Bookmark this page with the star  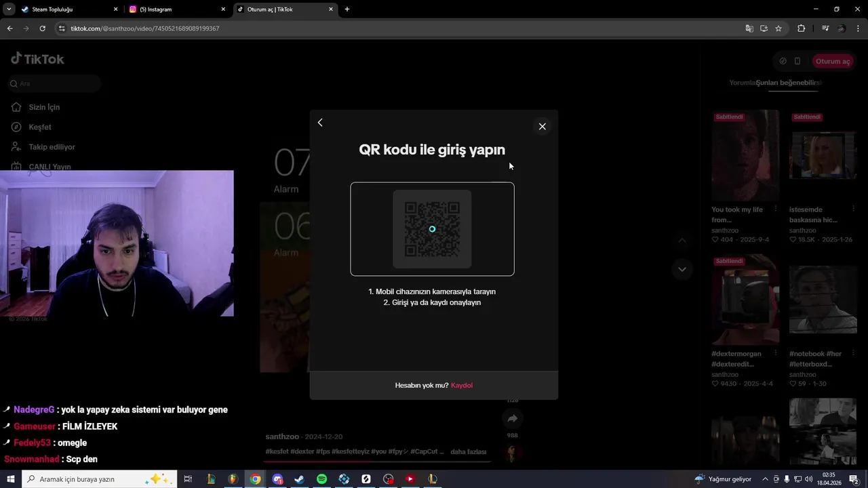(778, 28)
